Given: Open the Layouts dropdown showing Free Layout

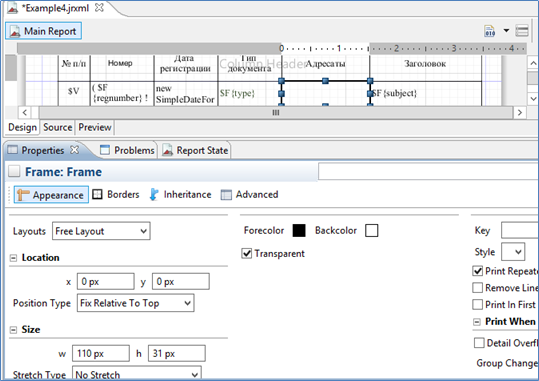Looking at the screenshot, I should [101, 231].
